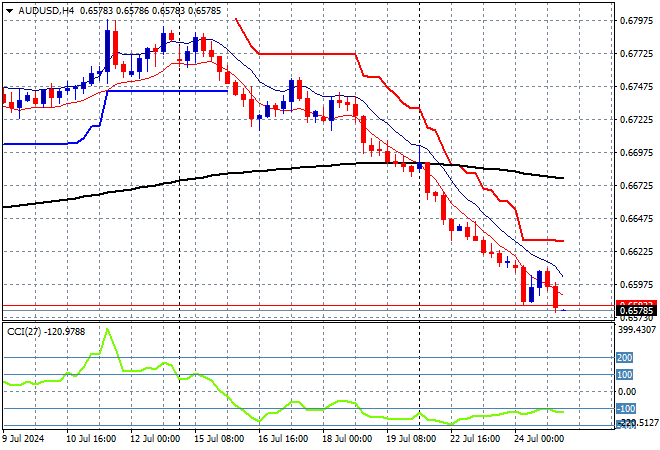Click the highest peak of the green CCI line
This screenshot has width=660, height=450.
[x=107, y=329]
